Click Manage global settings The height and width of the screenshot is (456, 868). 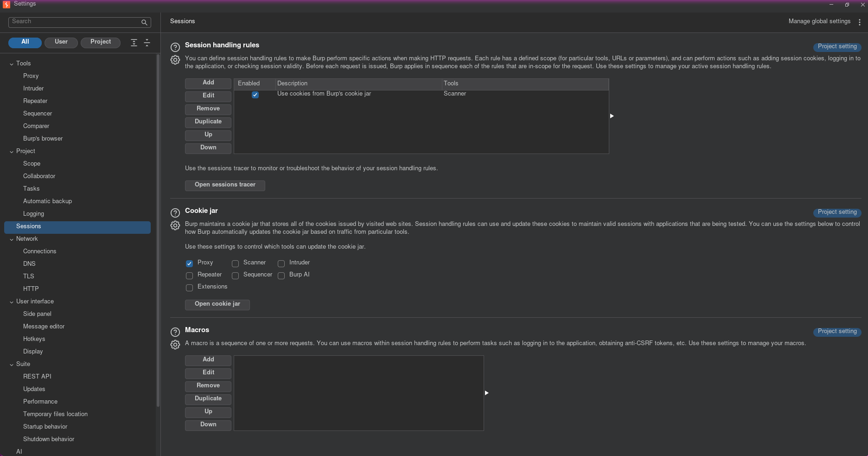(819, 21)
